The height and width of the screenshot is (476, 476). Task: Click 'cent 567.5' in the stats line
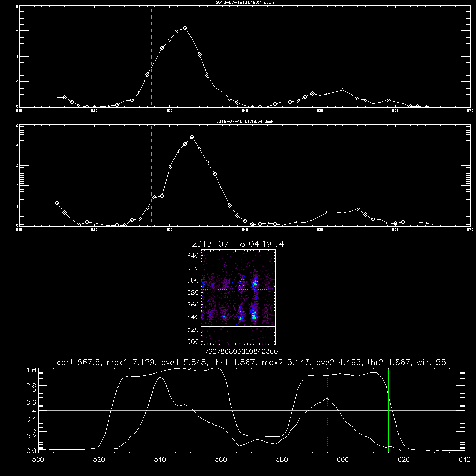(79, 362)
